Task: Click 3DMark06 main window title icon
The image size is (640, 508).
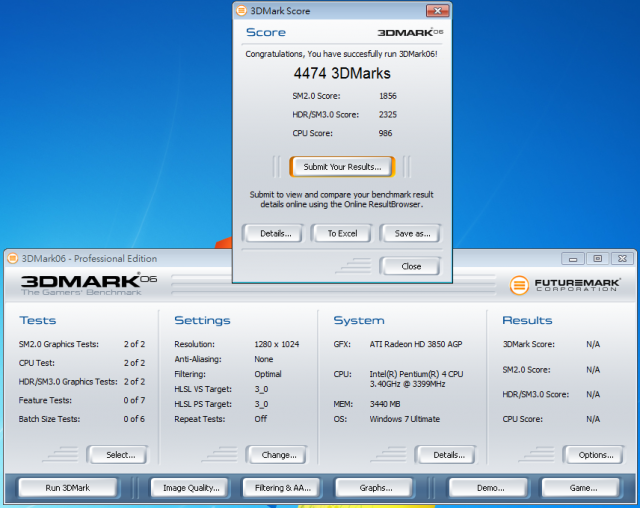Action: [13, 258]
